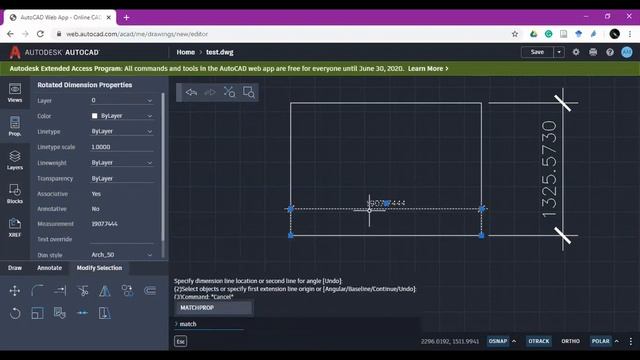Open the Save dropdown arrow
This screenshot has width=640, height=360.
pyautogui.click(x=559, y=52)
